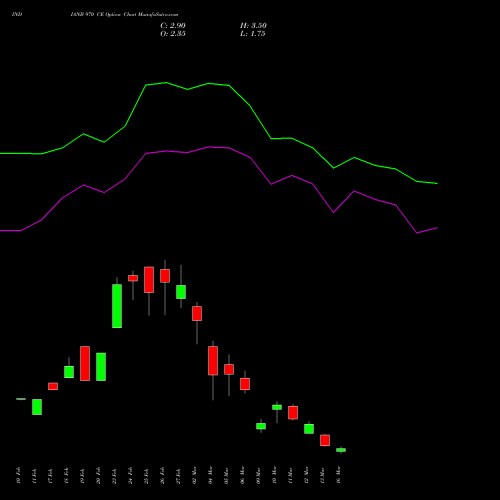This screenshot has width=500, height=500.
Task: Click the '16 Mar' date axis label
Action: [x=338, y=475]
